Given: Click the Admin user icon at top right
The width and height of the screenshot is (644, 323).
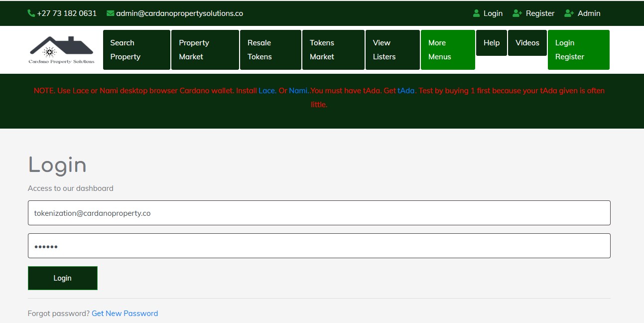Looking at the screenshot, I should click(567, 13).
